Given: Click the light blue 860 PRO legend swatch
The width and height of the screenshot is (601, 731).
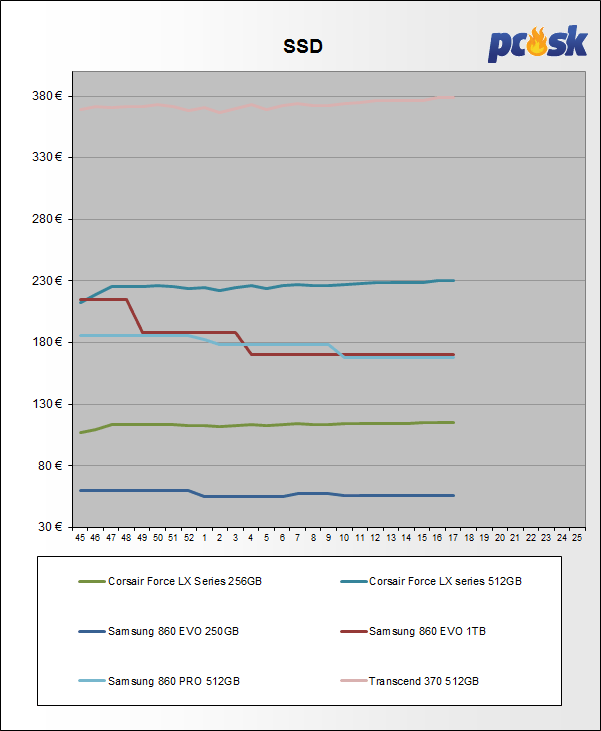Looking at the screenshot, I should (92, 681).
